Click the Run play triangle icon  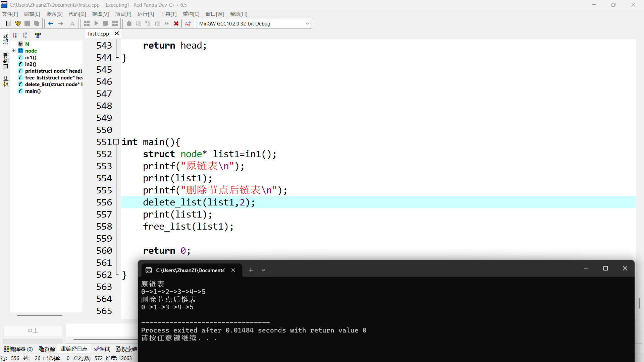(96, 23)
